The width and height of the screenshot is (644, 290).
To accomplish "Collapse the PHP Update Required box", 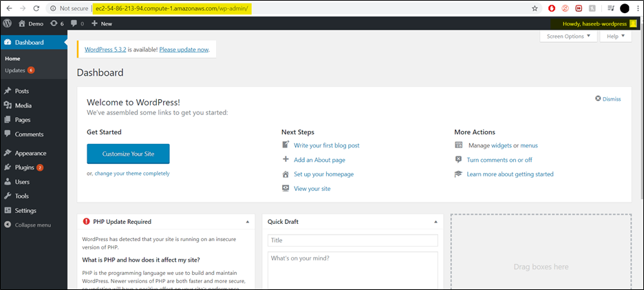I will click(x=247, y=222).
